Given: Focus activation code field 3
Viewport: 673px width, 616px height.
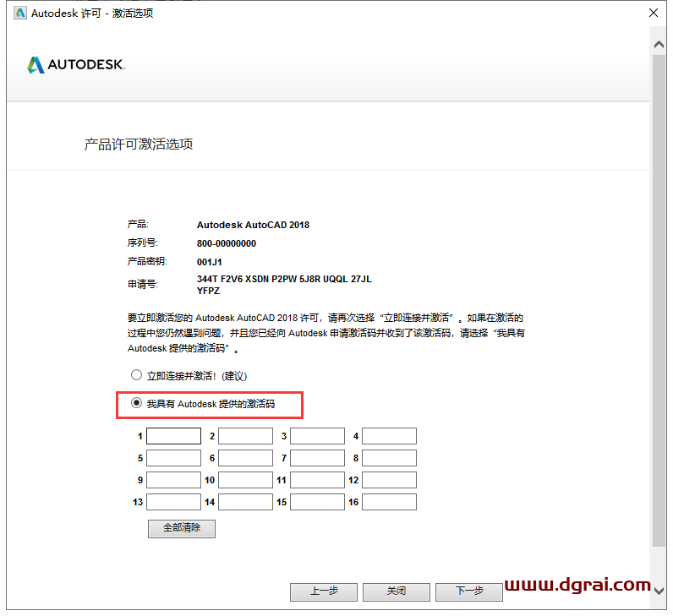Looking at the screenshot, I should (317, 436).
